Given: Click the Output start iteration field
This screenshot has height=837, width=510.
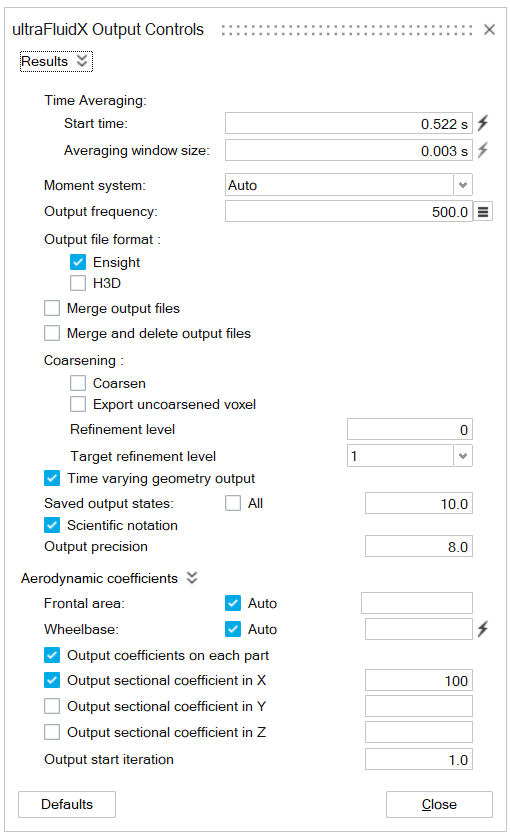Looking at the screenshot, I should pyautogui.click(x=419, y=759).
